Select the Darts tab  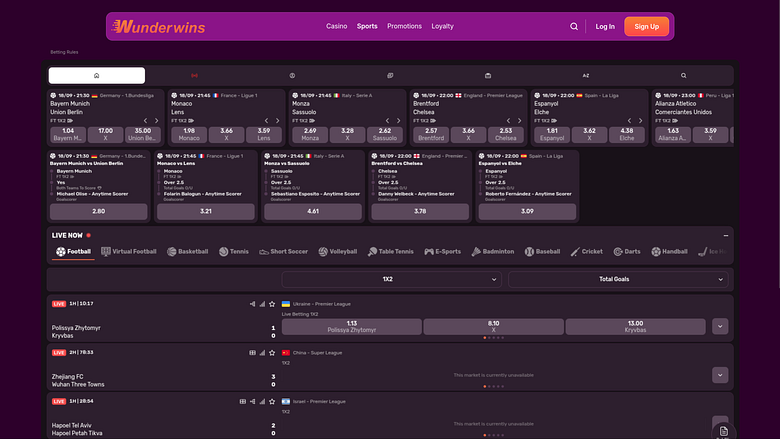pyautogui.click(x=627, y=252)
